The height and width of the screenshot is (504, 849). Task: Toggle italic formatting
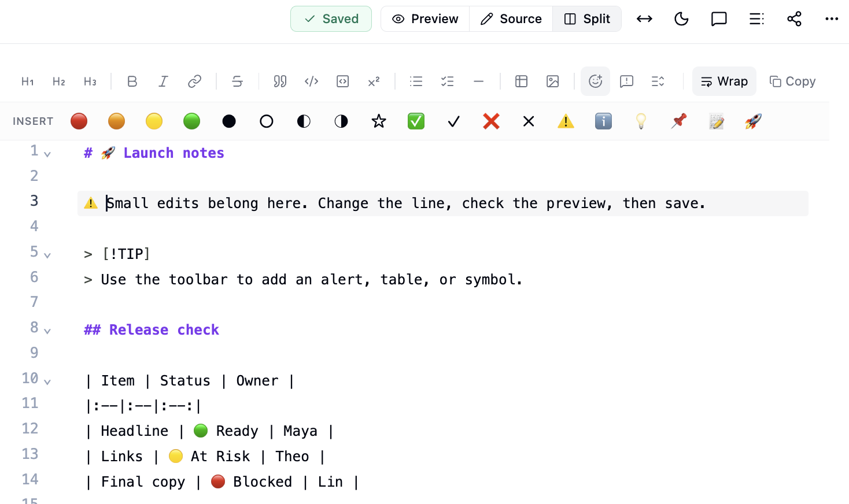click(x=164, y=81)
